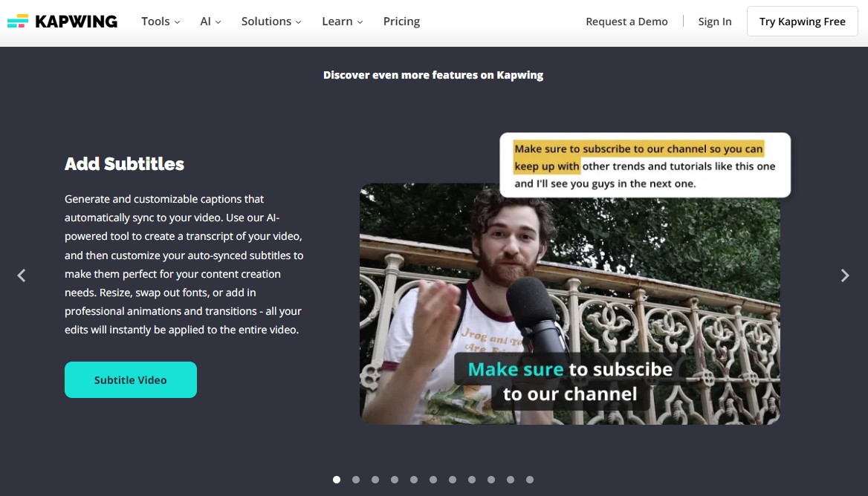The height and width of the screenshot is (496, 868).
Task: Expand the Tools dropdown menu
Action: pyautogui.click(x=161, y=22)
